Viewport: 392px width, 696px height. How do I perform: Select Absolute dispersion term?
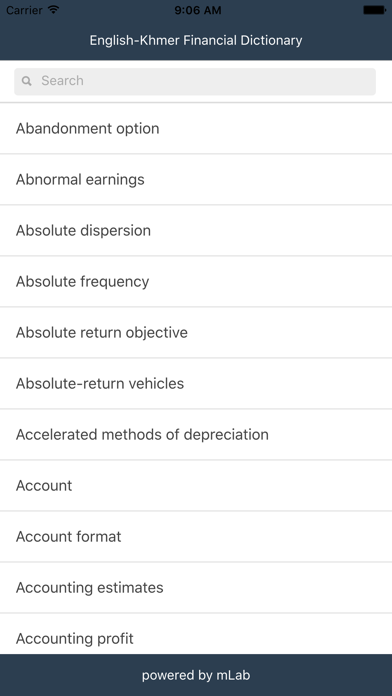[x=196, y=230]
